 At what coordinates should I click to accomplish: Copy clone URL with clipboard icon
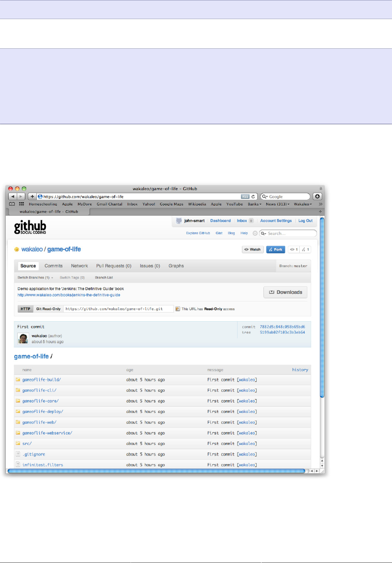point(177,309)
